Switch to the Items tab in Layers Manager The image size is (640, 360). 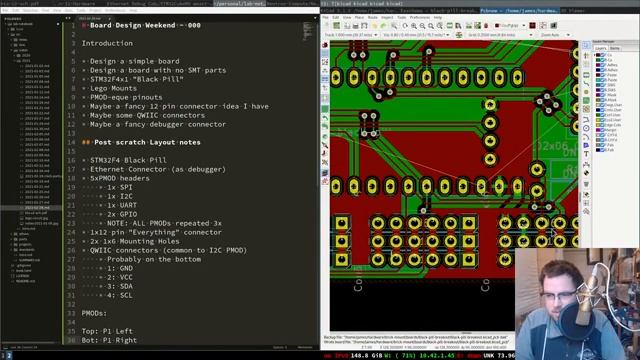point(615,48)
